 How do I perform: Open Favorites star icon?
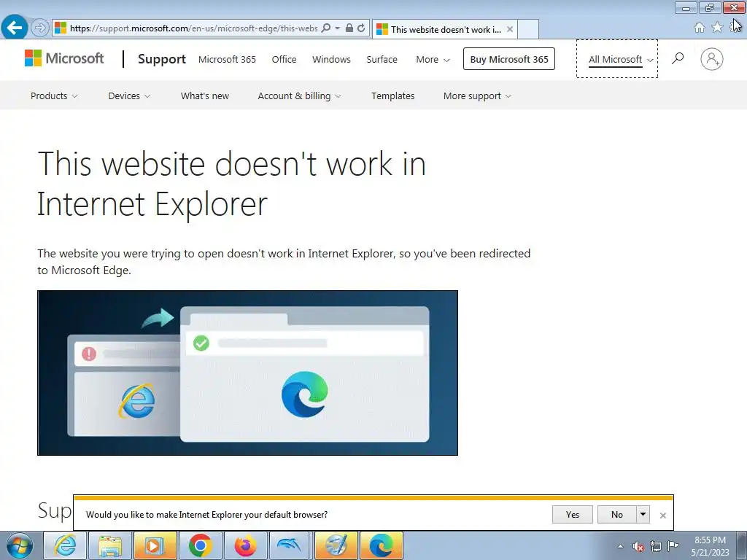717,28
